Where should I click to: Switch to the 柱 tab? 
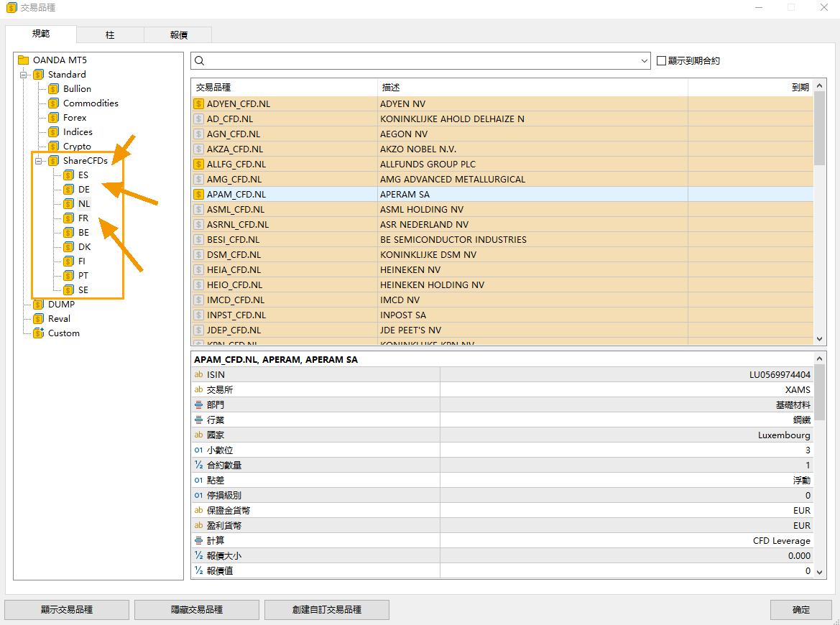(x=110, y=35)
